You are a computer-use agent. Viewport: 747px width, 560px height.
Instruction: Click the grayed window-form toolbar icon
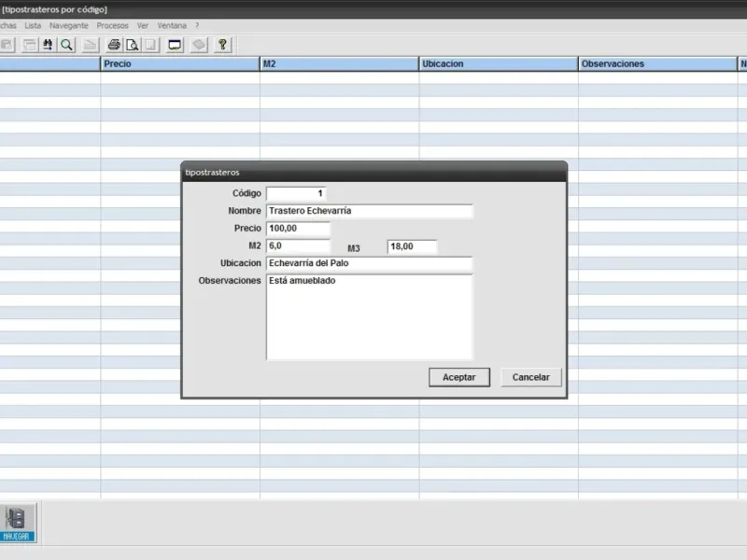30,45
